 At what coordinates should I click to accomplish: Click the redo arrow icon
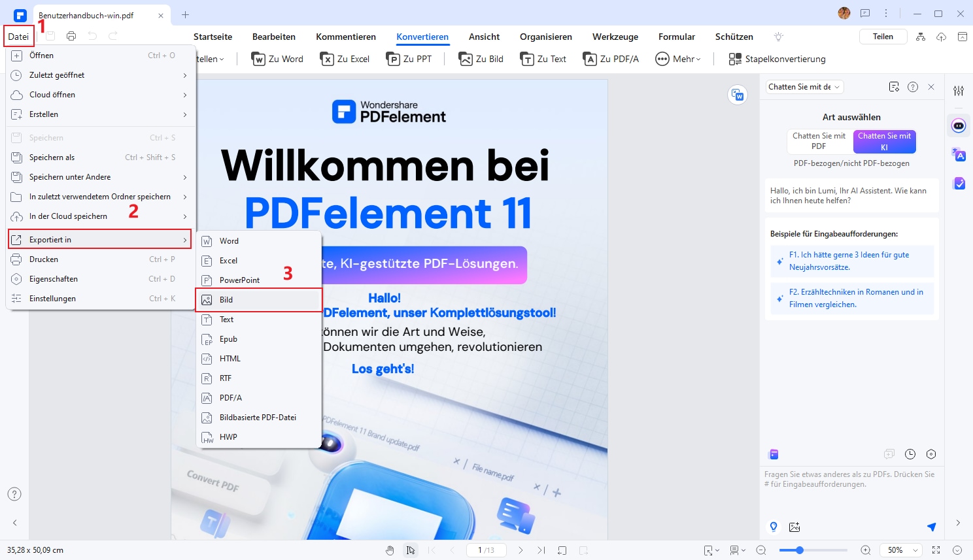113,37
